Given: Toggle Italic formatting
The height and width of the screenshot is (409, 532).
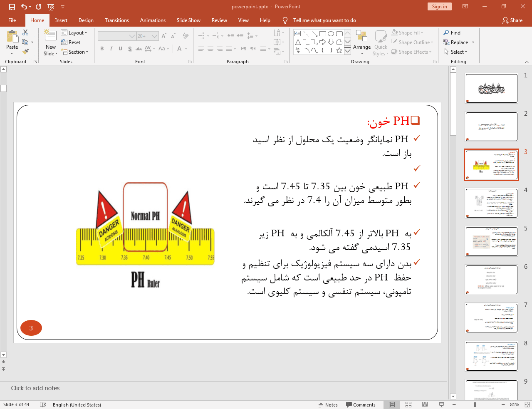Looking at the screenshot, I should pos(111,49).
